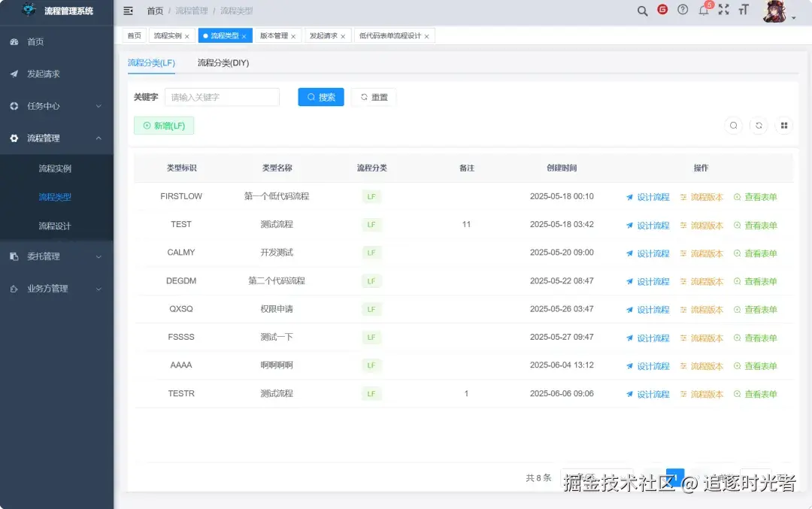Click the 流程管理系统 logo

click(58, 11)
